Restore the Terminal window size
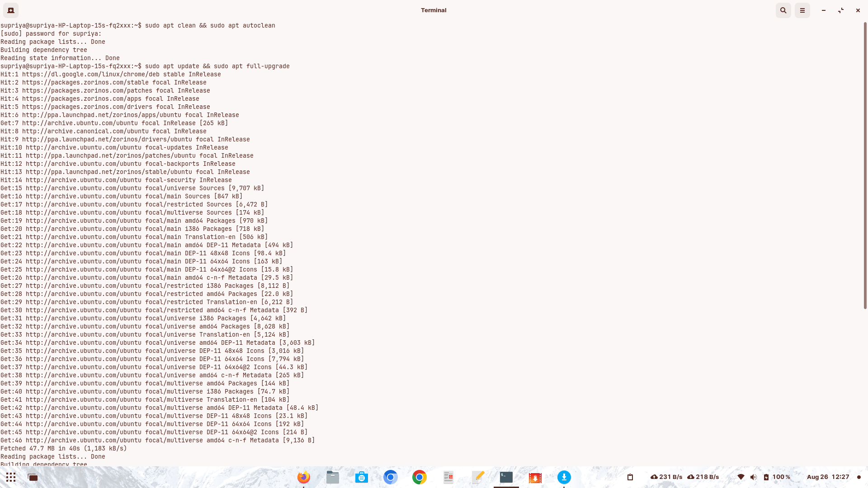The height and width of the screenshot is (488, 868). point(841,10)
